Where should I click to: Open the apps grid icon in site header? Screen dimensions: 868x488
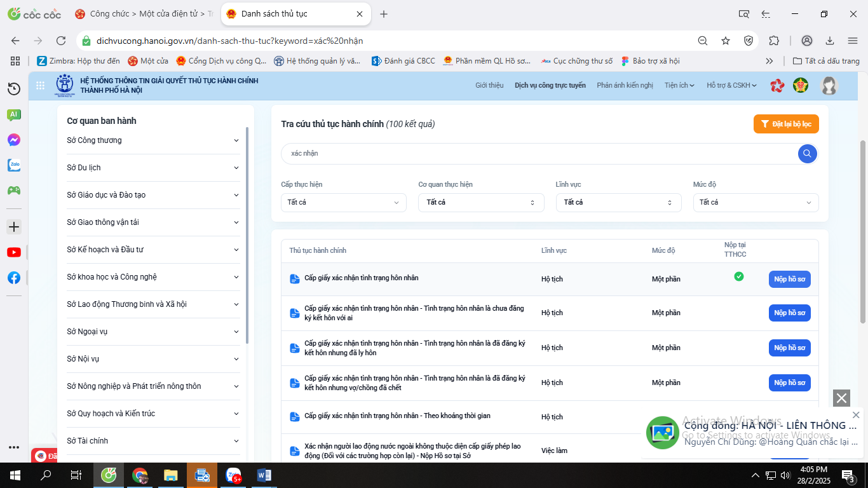tap(41, 85)
